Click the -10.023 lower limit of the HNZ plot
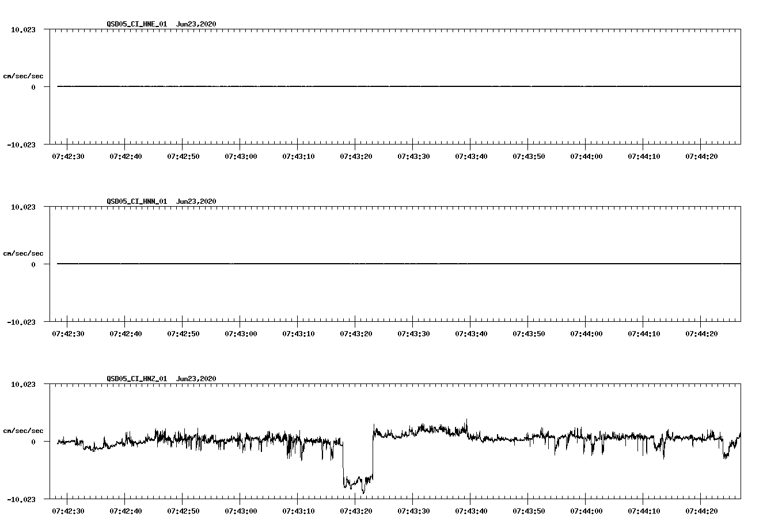Screen dimensions: 782x532 [21, 499]
